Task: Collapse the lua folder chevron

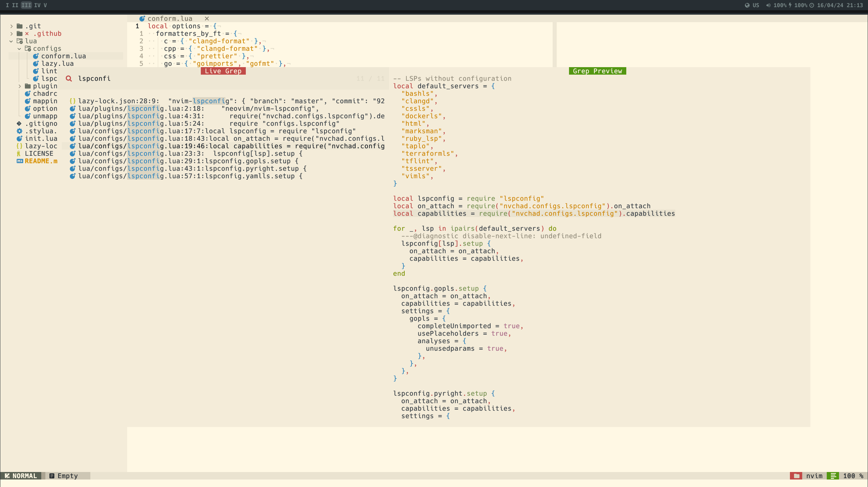Action: click(x=11, y=41)
